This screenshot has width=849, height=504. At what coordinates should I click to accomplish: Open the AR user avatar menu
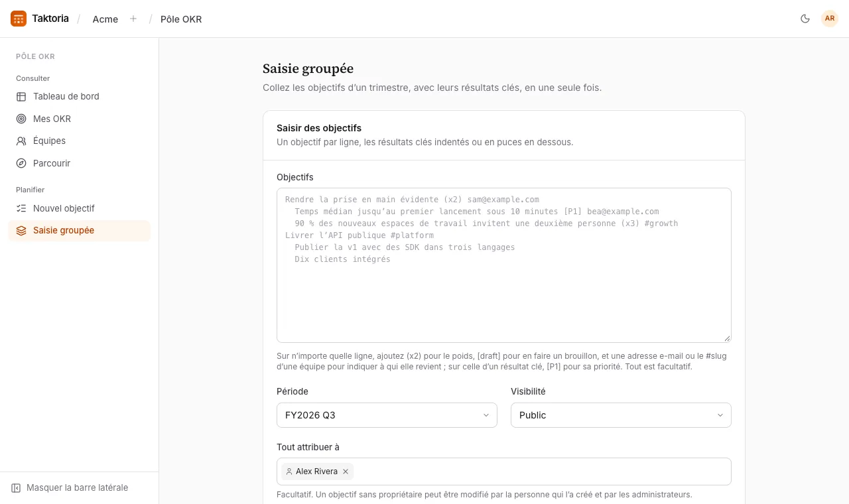(830, 19)
